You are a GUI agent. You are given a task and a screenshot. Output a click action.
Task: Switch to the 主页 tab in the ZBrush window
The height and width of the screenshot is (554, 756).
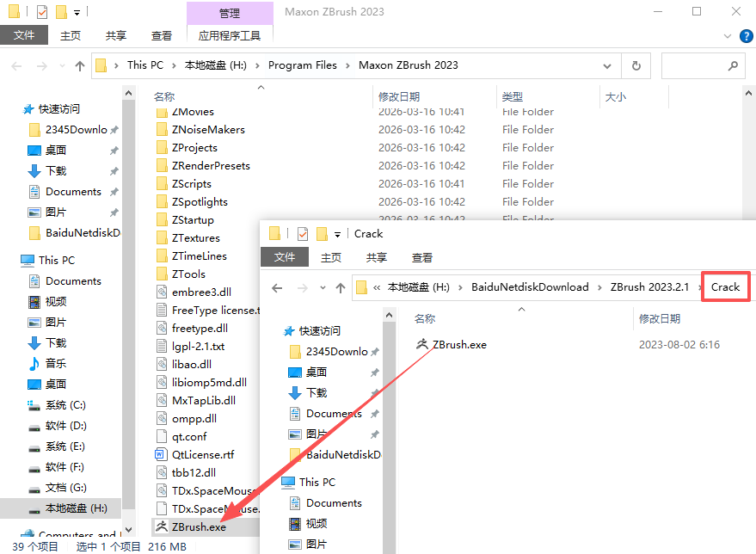point(71,35)
